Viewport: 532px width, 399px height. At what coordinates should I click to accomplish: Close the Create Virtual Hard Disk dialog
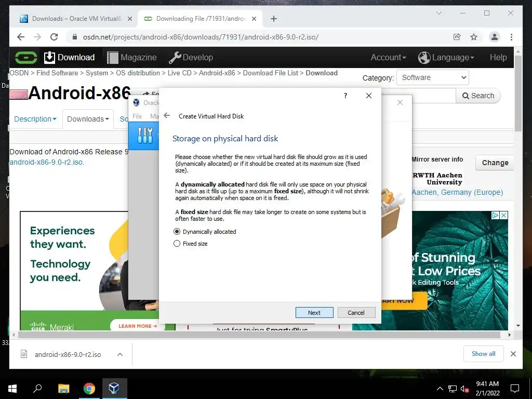click(x=369, y=96)
